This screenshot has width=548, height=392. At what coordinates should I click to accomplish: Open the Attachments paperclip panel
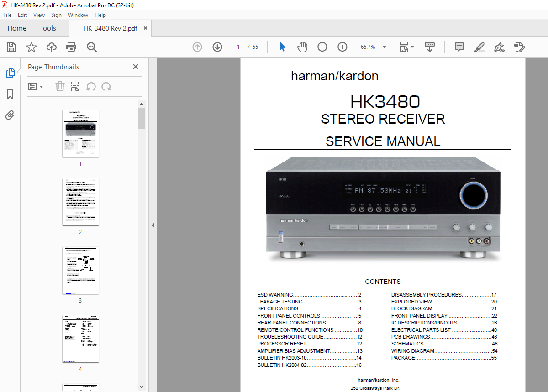(10, 115)
